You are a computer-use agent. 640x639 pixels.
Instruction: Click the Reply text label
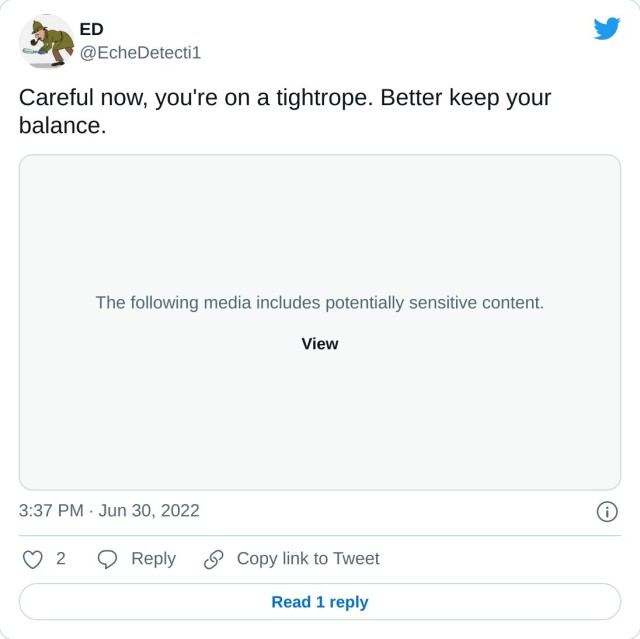pyautogui.click(x=153, y=559)
